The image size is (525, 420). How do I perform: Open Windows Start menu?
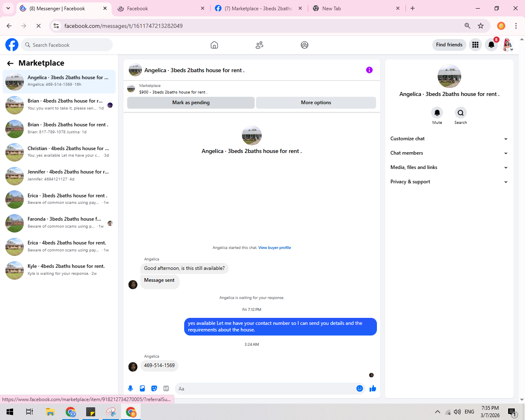pos(10,412)
